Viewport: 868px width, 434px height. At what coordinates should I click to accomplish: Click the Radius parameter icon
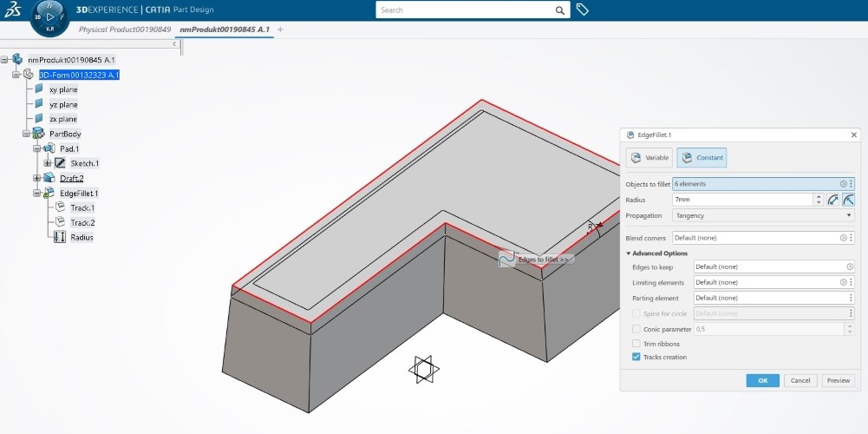(60, 237)
